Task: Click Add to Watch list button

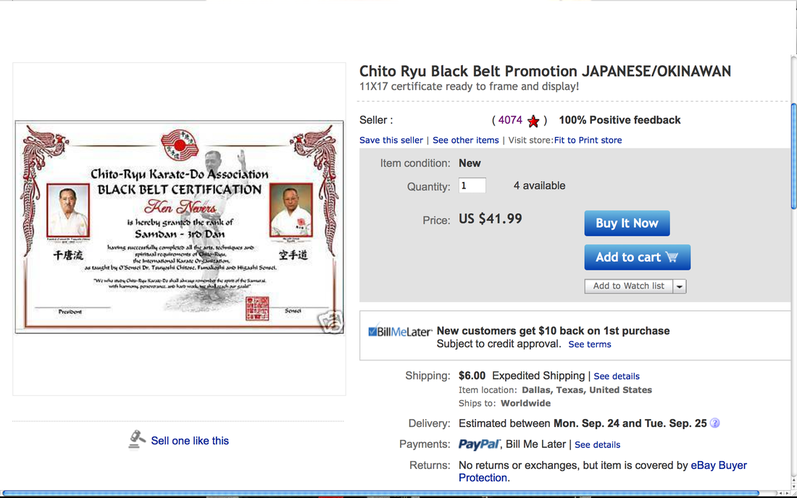Action: point(628,286)
